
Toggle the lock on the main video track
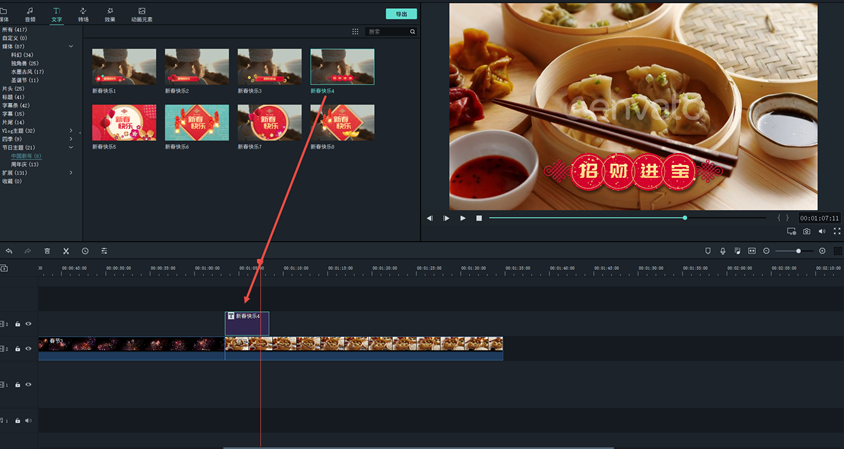(18, 349)
